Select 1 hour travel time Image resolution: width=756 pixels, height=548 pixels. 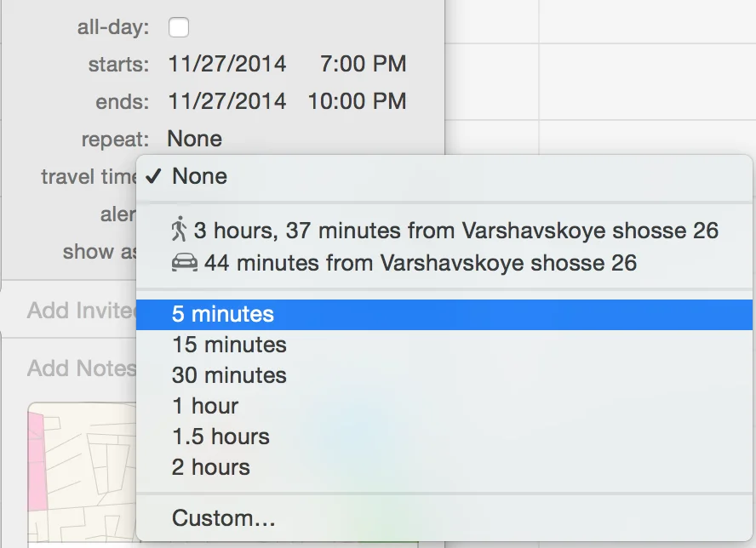(205, 406)
